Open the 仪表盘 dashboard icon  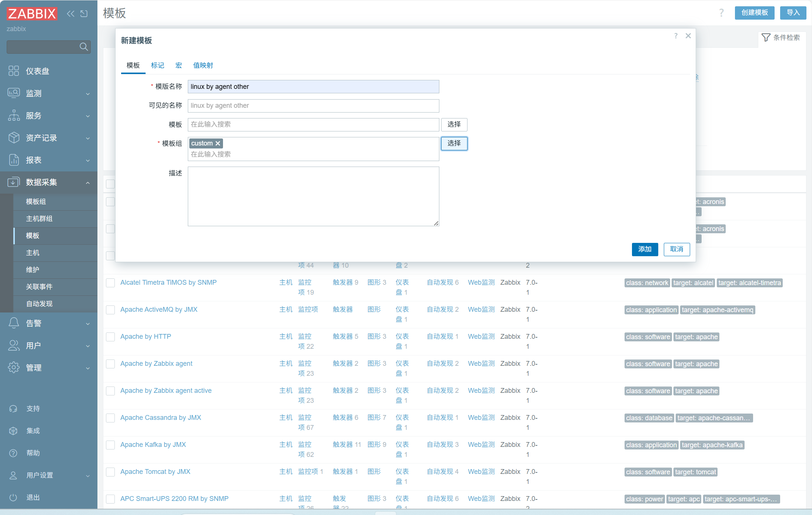click(x=14, y=71)
